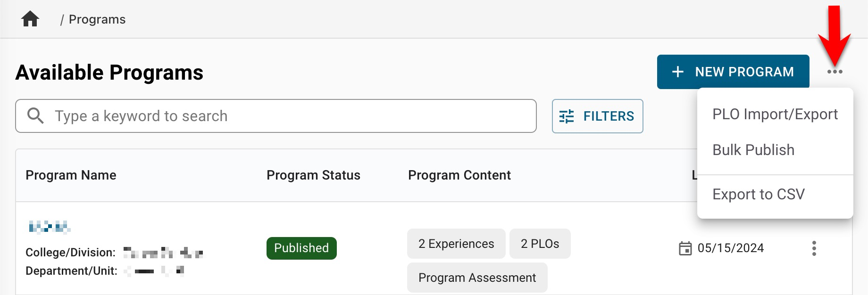This screenshot has width=868, height=295.
Task: Click the filters slider icon
Action: 567,116
